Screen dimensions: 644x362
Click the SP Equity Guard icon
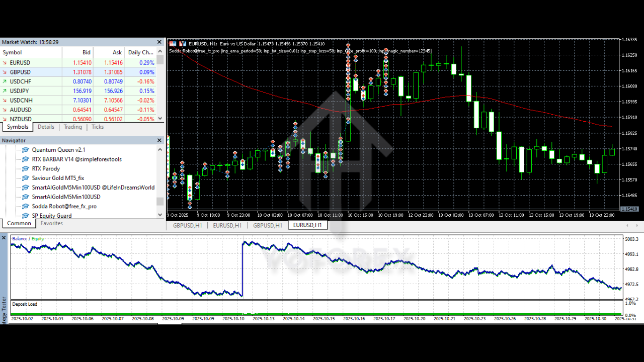click(26, 216)
